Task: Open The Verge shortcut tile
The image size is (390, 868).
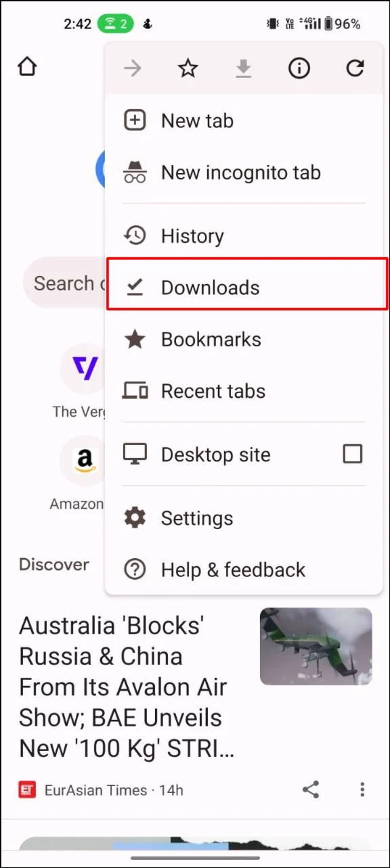Action: [x=79, y=380]
